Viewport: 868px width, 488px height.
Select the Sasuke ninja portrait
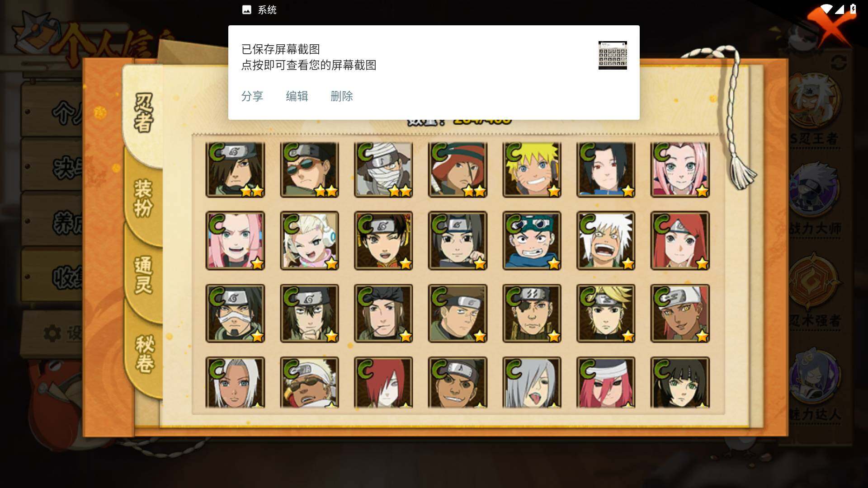606,169
